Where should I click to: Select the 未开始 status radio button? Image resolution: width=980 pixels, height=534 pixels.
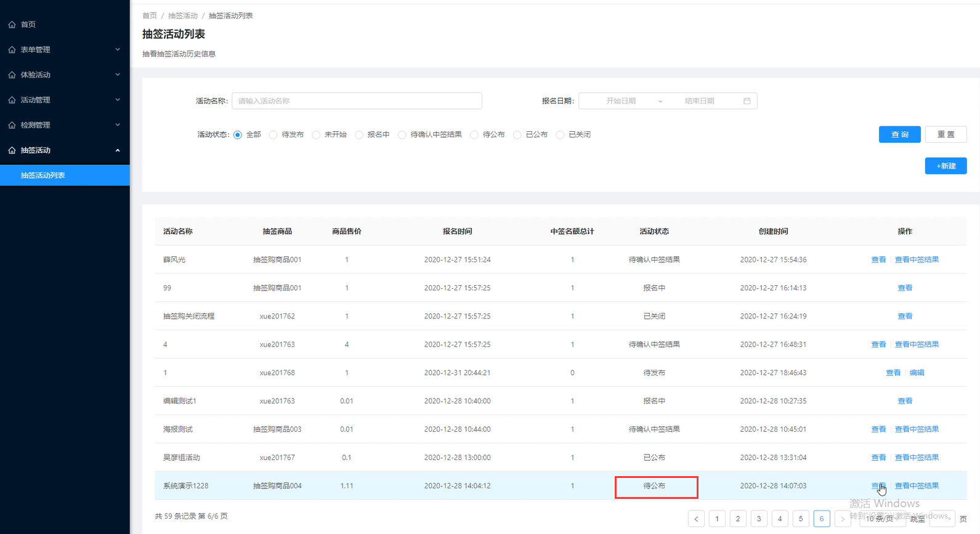tap(316, 135)
